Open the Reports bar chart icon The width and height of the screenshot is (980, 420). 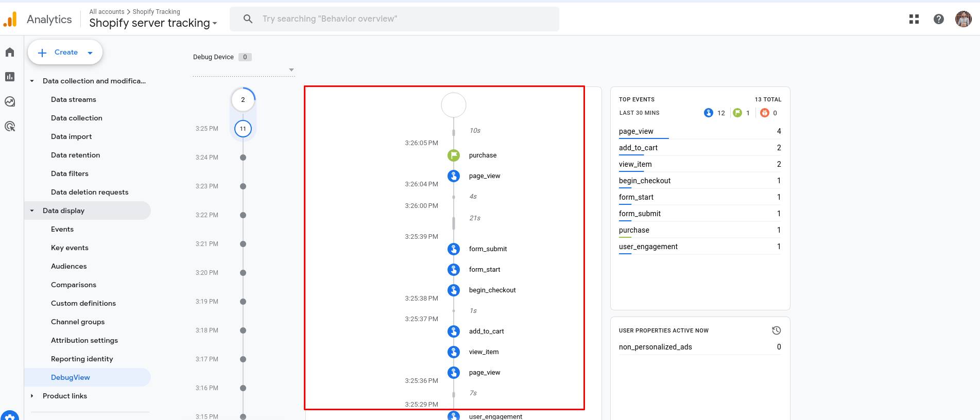[x=10, y=77]
